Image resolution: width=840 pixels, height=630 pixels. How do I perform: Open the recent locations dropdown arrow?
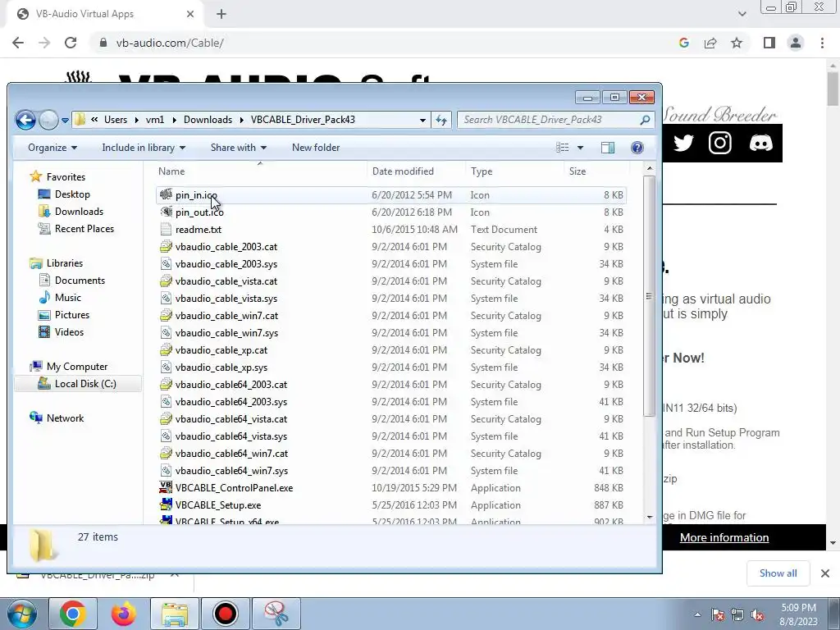click(x=65, y=121)
